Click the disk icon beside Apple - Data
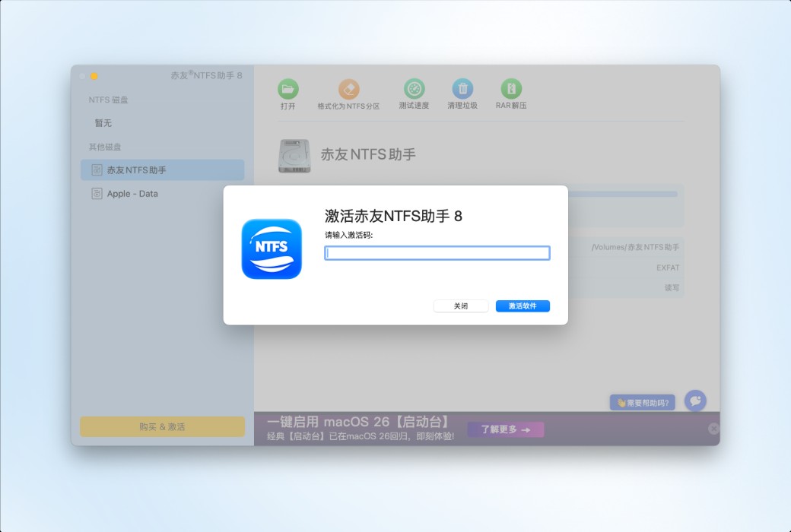This screenshot has height=532, width=791. (97, 194)
